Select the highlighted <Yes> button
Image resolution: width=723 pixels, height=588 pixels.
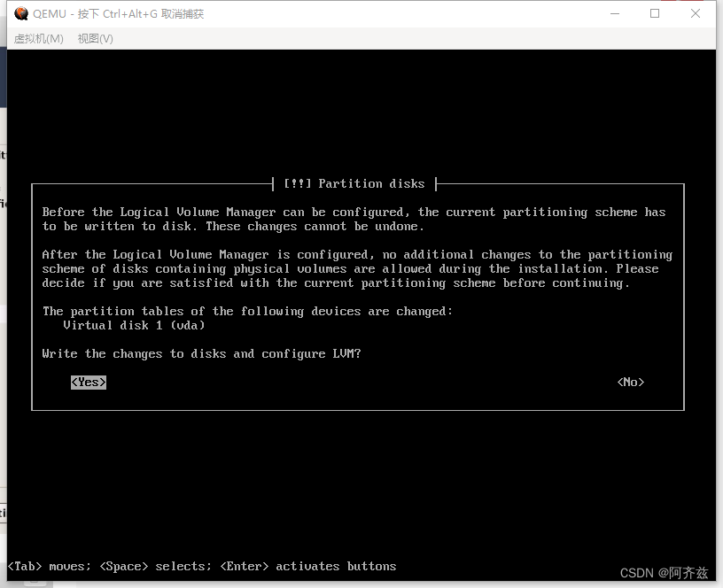tap(88, 382)
